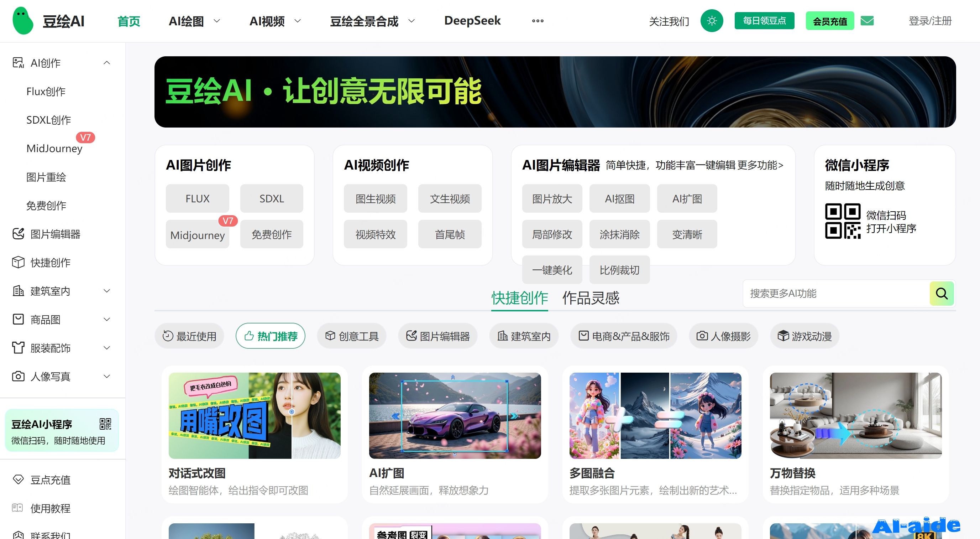Open 图片重绘 in sidebar
Viewport: 980px width, 539px height.
click(46, 177)
